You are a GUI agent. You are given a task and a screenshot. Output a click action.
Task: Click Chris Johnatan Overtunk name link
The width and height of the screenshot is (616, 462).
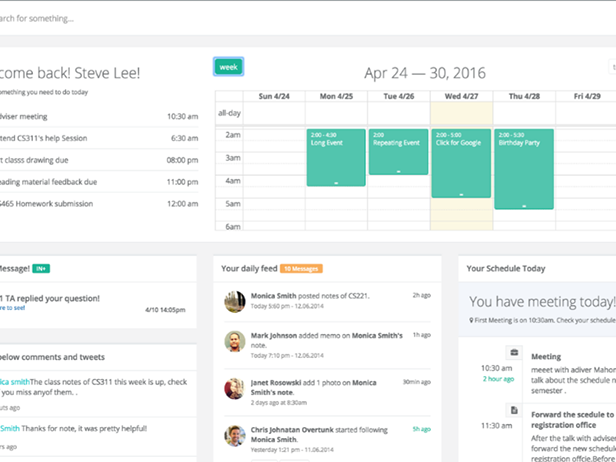tap(292, 430)
